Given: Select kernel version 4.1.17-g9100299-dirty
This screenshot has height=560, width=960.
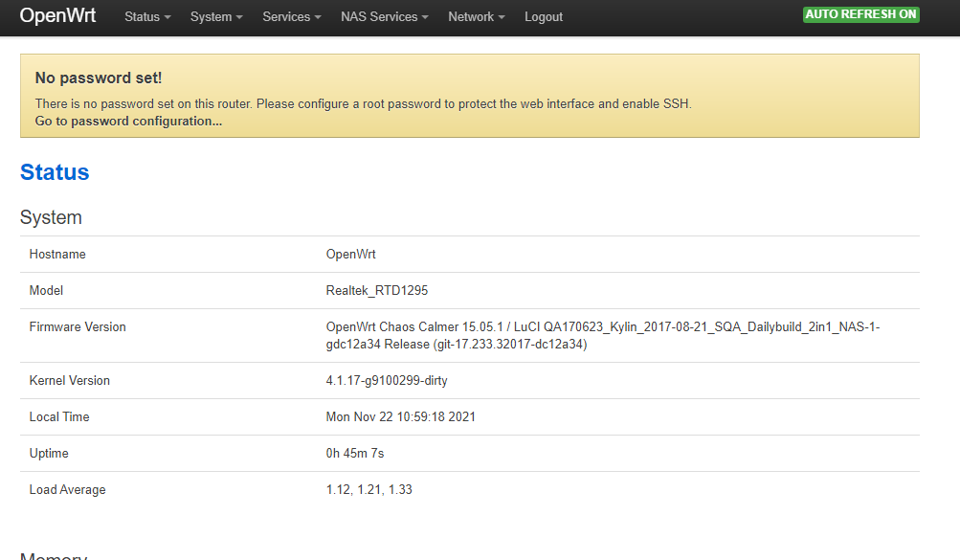Looking at the screenshot, I should [x=387, y=381].
